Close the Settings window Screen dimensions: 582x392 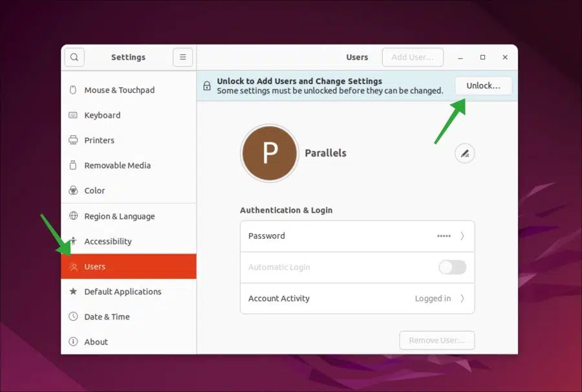click(505, 57)
